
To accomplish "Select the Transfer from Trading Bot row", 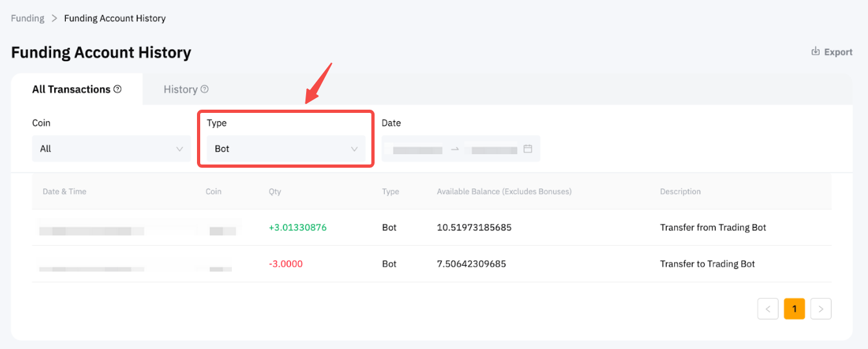I will [x=431, y=228].
